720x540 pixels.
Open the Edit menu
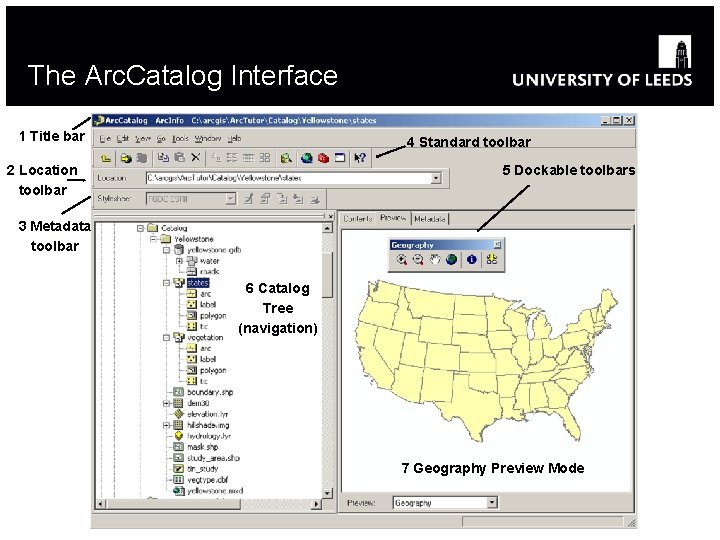pyautogui.click(x=123, y=138)
